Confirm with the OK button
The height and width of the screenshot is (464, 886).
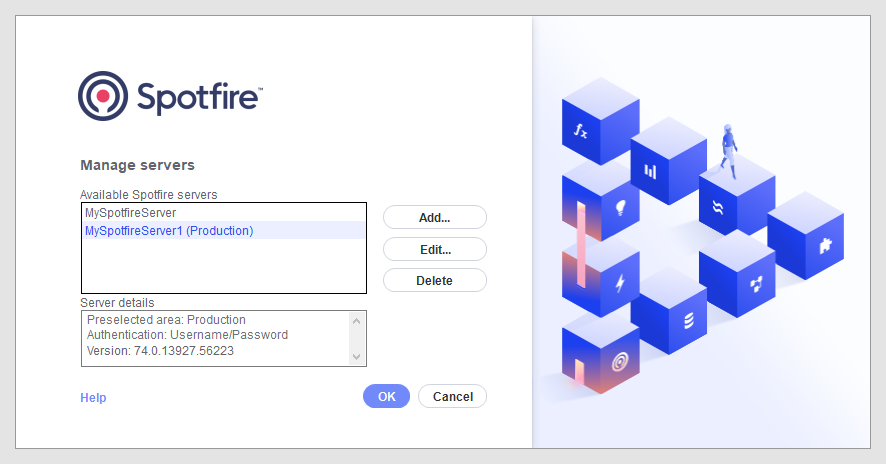click(x=387, y=397)
